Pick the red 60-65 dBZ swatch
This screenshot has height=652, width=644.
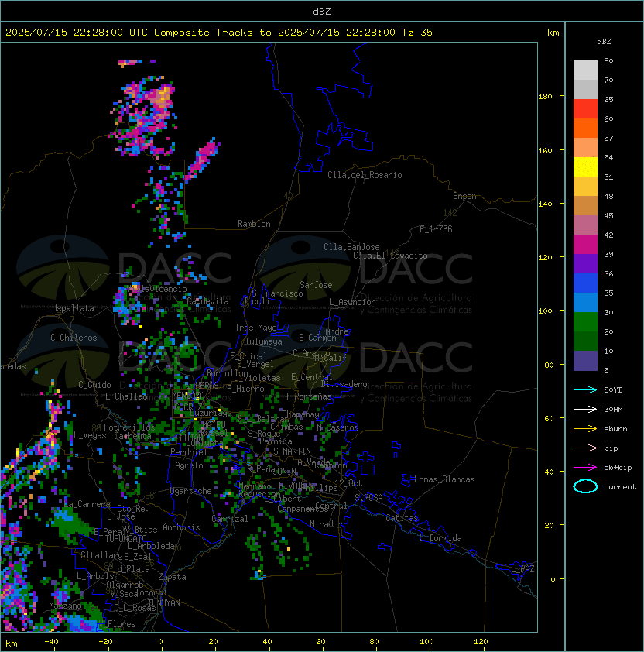[585, 108]
